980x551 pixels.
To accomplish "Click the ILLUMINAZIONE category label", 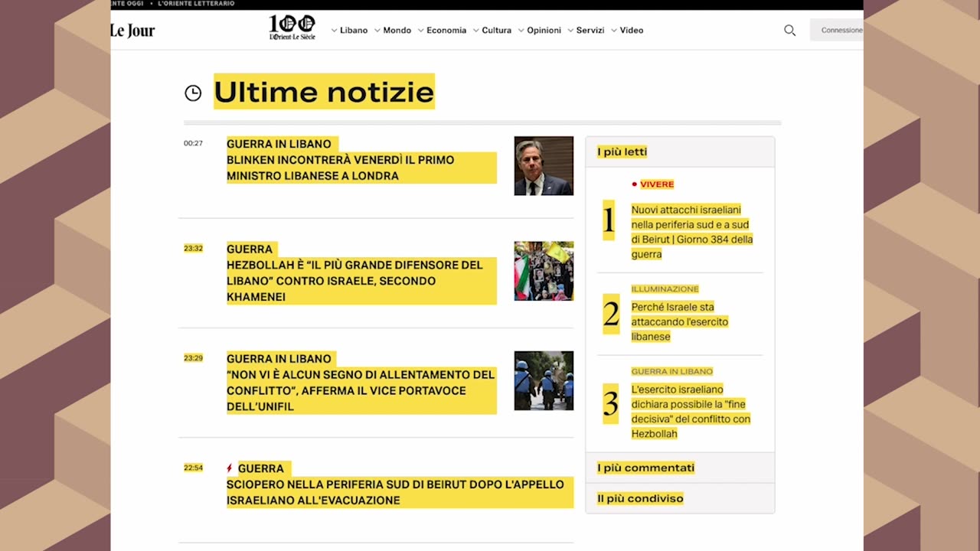I will 665,289.
